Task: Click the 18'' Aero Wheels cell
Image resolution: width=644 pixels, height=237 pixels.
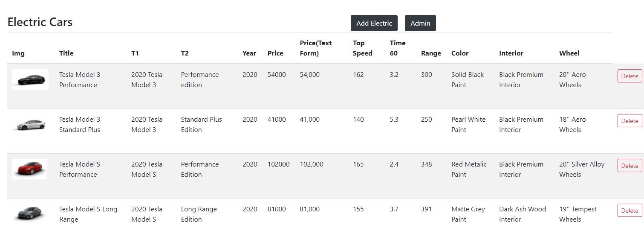Action: pos(572,124)
